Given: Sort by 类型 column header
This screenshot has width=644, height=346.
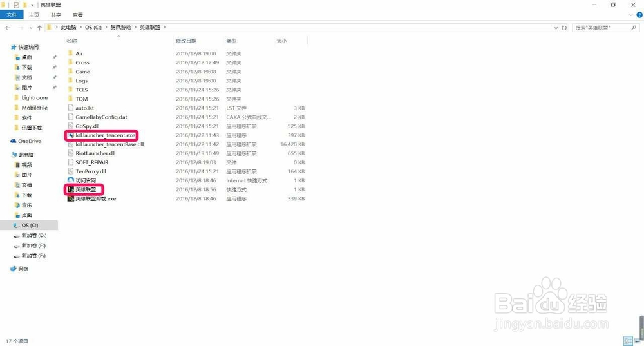Looking at the screenshot, I should (x=231, y=41).
